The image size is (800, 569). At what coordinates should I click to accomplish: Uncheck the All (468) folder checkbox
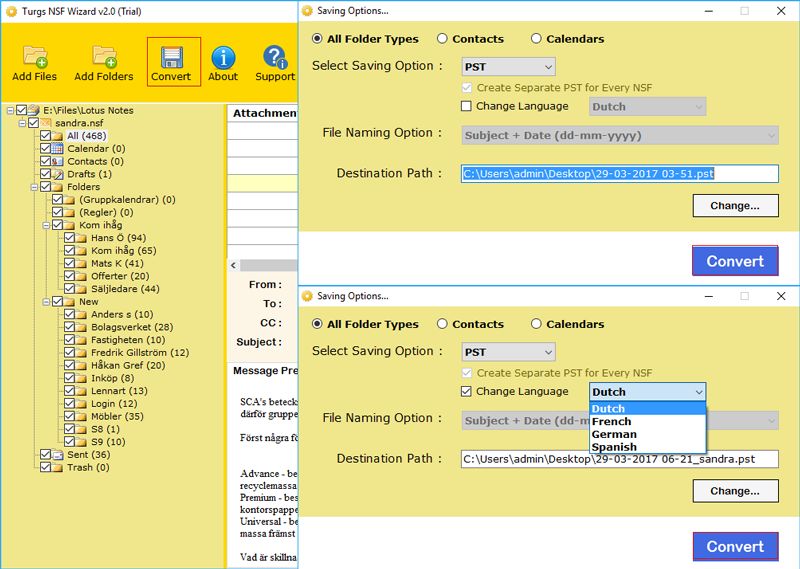coord(45,136)
